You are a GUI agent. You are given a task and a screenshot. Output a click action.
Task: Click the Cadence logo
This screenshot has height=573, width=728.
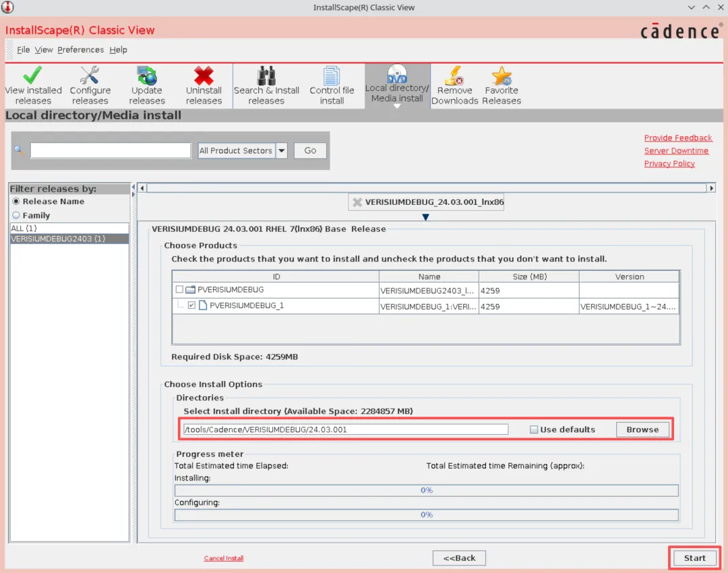click(x=681, y=31)
